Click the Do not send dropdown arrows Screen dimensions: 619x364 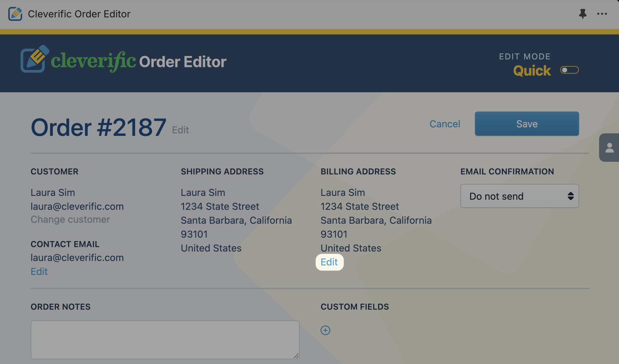(571, 196)
